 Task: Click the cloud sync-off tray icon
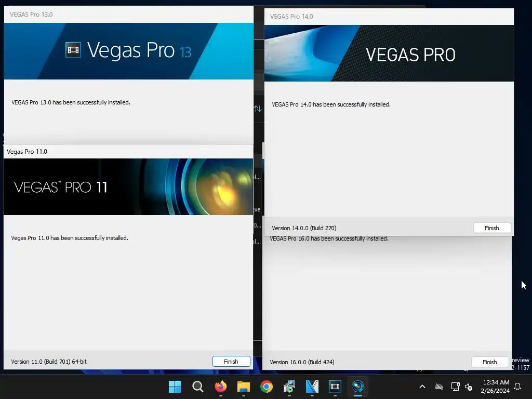(439, 387)
